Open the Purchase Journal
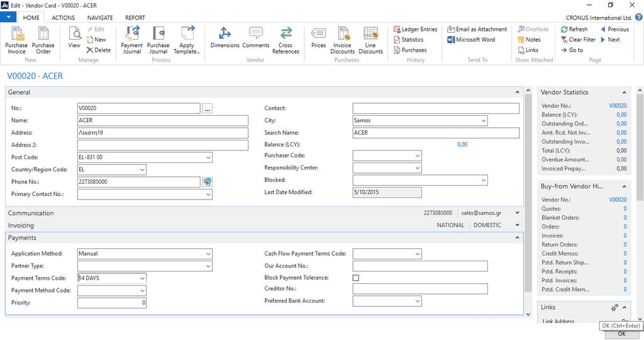 click(158, 40)
